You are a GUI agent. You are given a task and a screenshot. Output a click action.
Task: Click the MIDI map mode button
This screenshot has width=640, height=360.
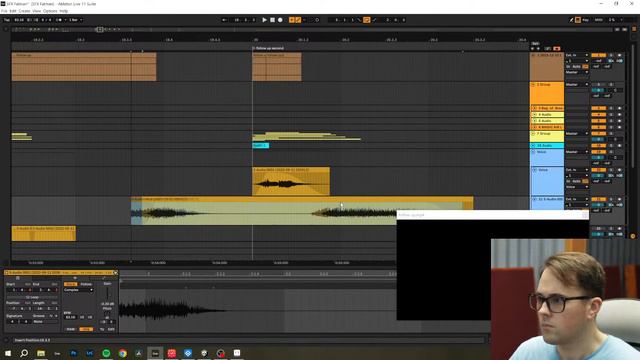pos(598,20)
